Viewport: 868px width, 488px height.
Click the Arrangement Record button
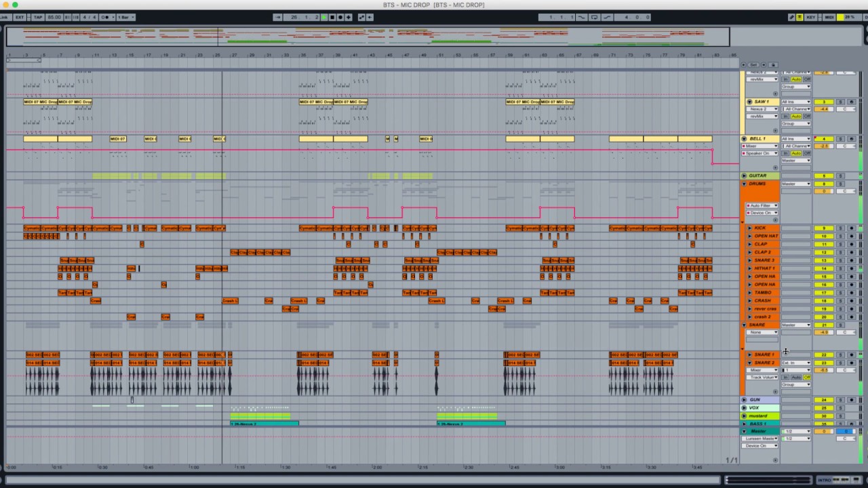[x=340, y=17]
